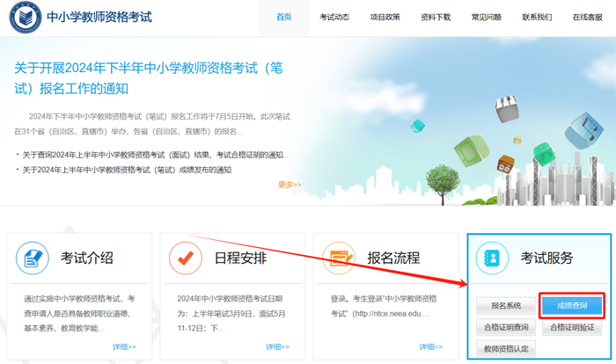Image resolution: width=616 pixels, height=364 pixels.
Task: Click the 考试介绍 document icon
Action: (33, 258)
